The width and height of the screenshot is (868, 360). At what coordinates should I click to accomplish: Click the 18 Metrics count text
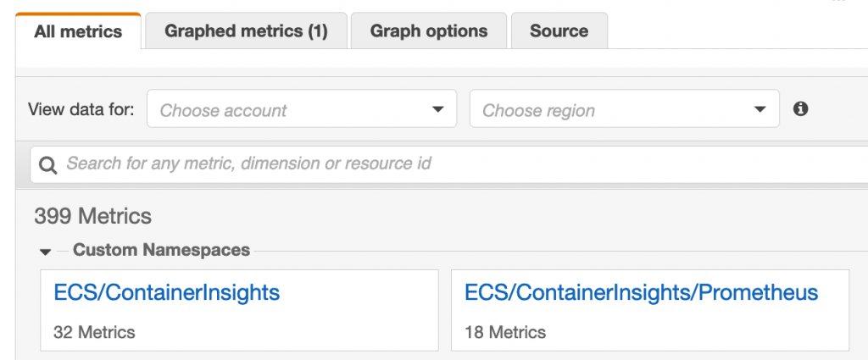[x=505, y=331]
